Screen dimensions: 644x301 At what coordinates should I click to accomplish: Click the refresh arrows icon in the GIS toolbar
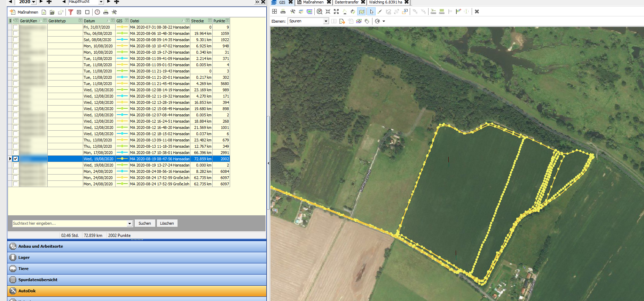coord(353,11)
